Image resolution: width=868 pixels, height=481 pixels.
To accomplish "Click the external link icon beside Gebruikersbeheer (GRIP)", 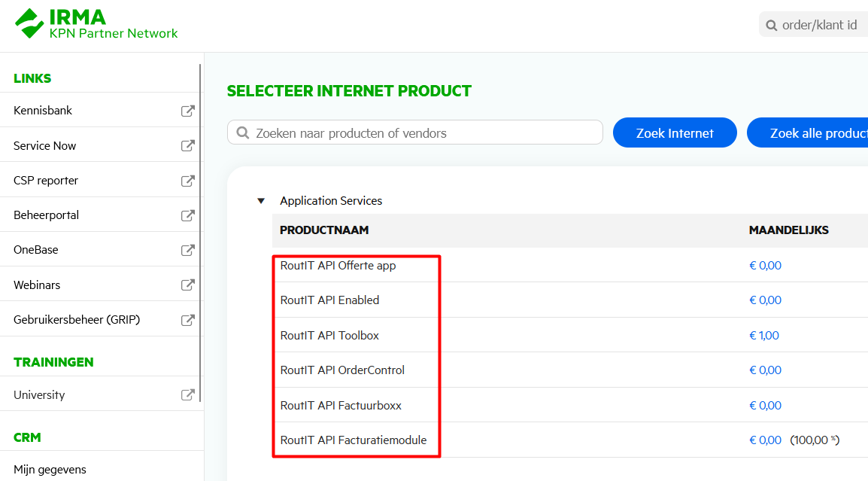I will 188,320.
